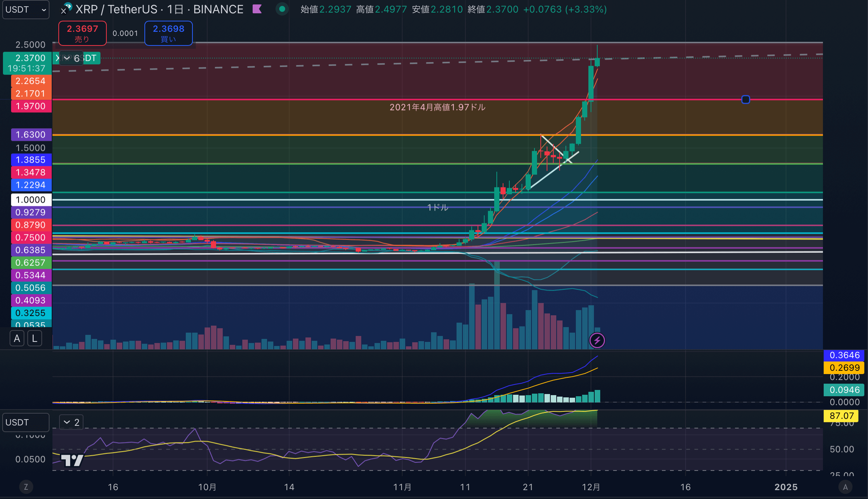Image resolution: width=868 pixels, height=499 pixels.
Task: Toggle log scale with the L button
Action: click(x=35, y=339)
